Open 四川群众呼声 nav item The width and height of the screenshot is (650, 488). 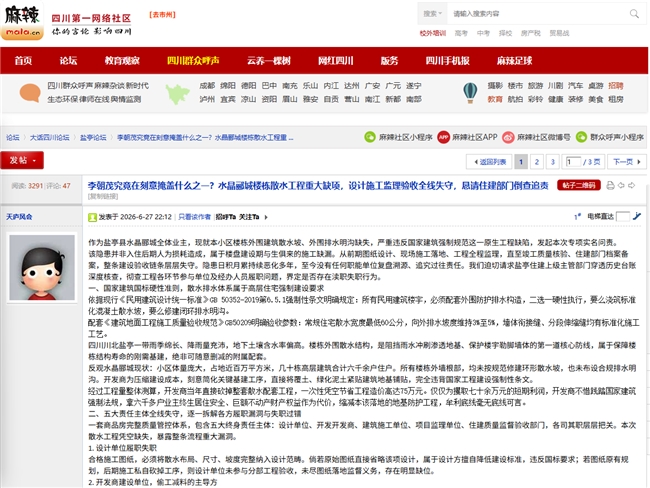pos(193,61)
